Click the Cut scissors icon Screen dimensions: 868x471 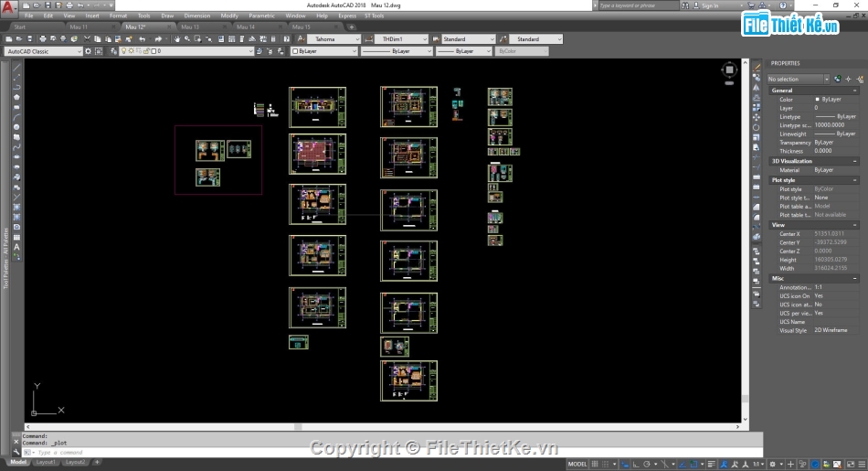coord(87,38)
